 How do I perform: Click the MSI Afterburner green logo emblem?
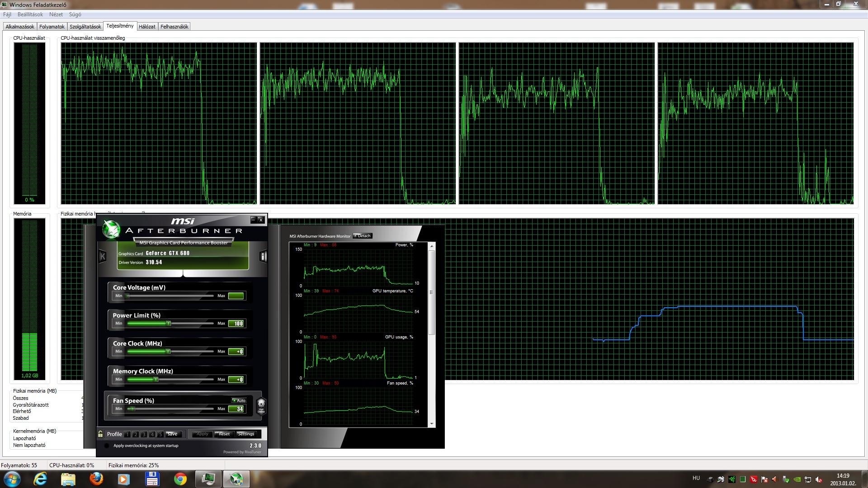click(x=111, y=230)
